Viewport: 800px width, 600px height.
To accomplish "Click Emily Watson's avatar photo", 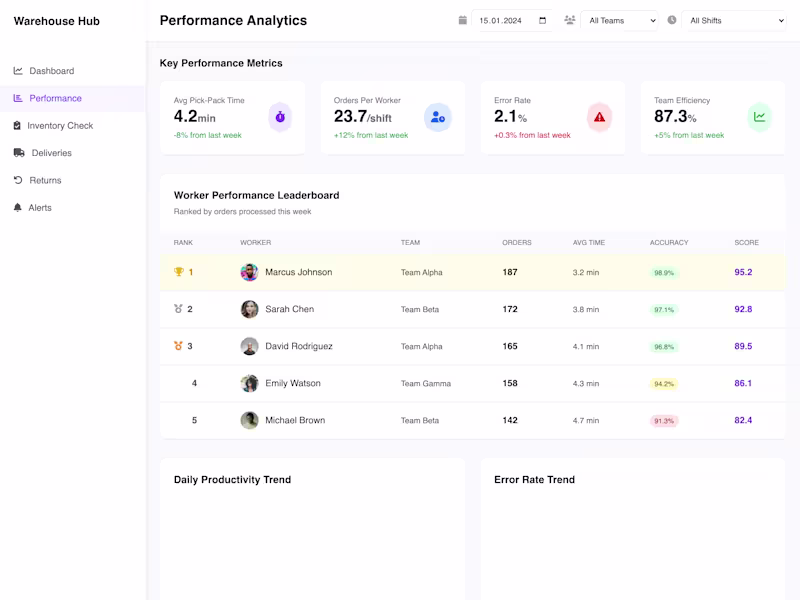I will 247,383.
